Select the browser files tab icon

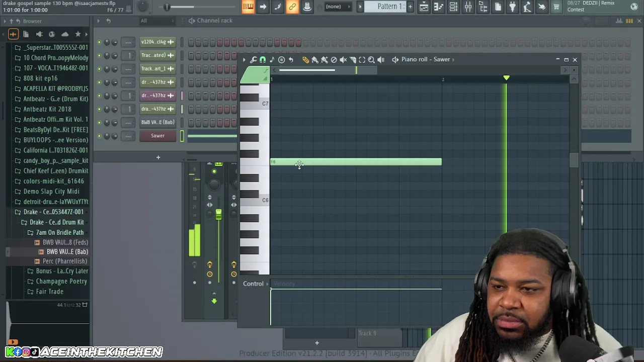coord(26,34)
